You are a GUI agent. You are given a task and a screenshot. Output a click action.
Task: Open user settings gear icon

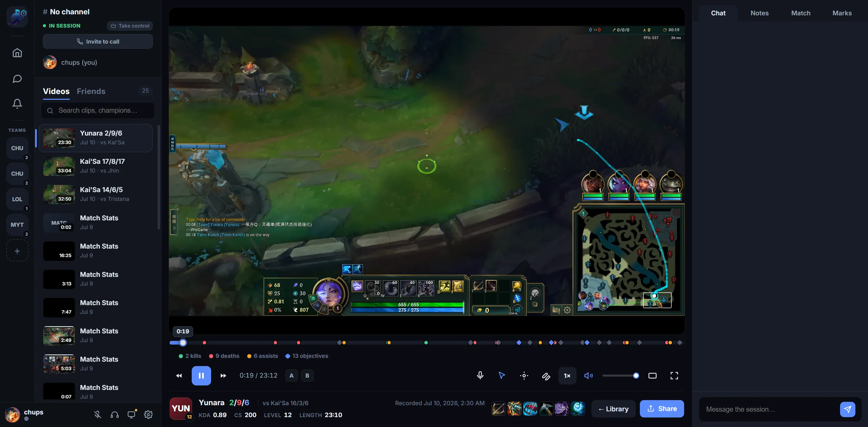click(148, 414)
